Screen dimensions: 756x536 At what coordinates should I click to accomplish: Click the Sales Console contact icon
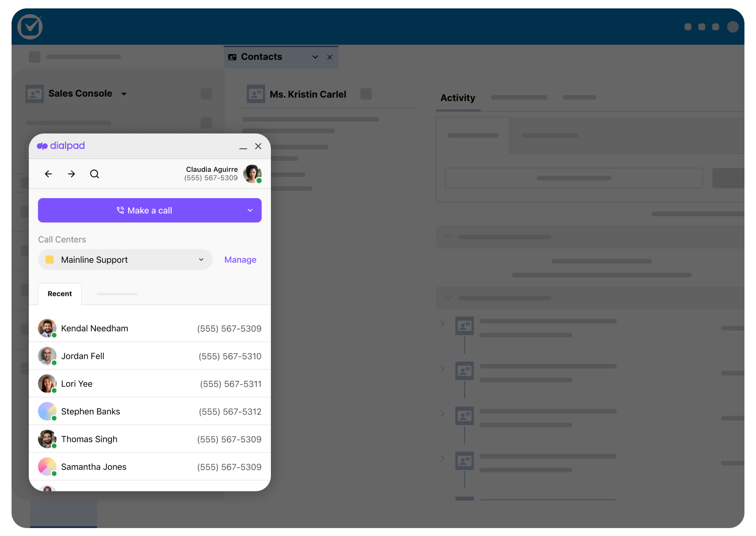point(35,94)
